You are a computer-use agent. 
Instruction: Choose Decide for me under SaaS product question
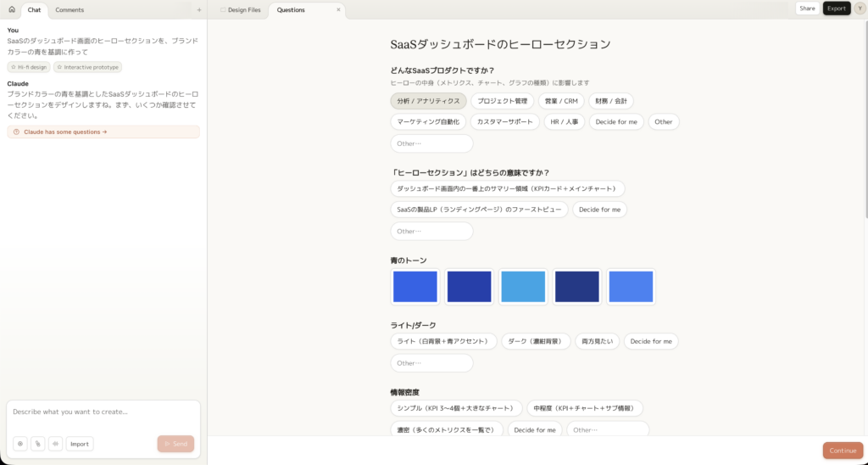pos(616,122)
